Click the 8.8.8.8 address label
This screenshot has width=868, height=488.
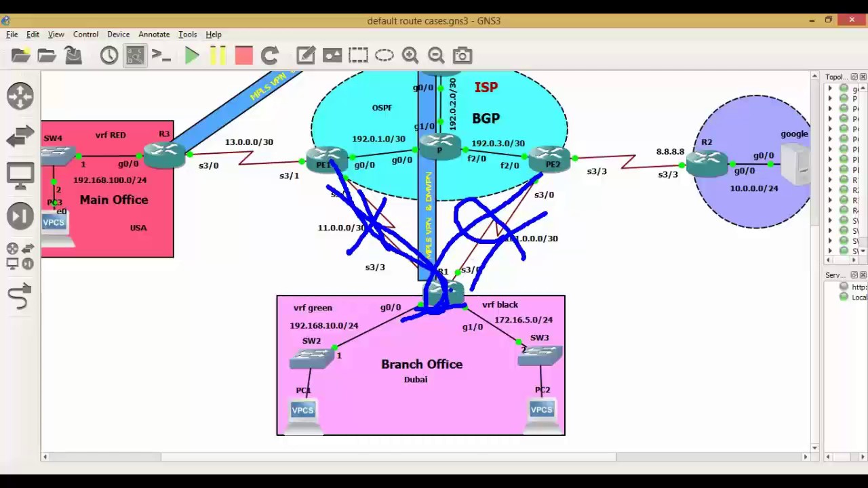[670, 152]
